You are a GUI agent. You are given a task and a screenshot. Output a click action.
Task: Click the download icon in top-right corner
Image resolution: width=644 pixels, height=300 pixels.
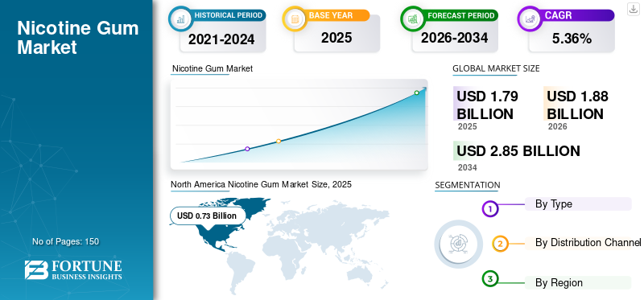pos(633,9)
